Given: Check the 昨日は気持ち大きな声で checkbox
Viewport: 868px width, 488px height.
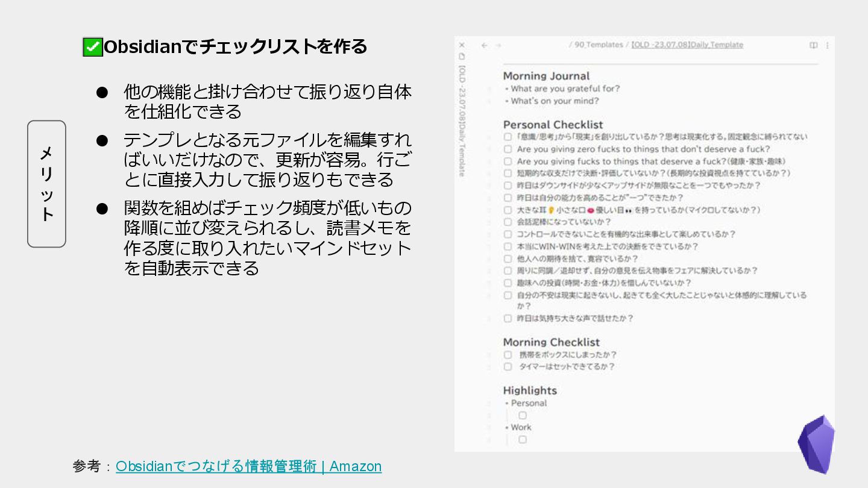Looking at the screenshot, I should pyautogui.click(x=508, y=319).
